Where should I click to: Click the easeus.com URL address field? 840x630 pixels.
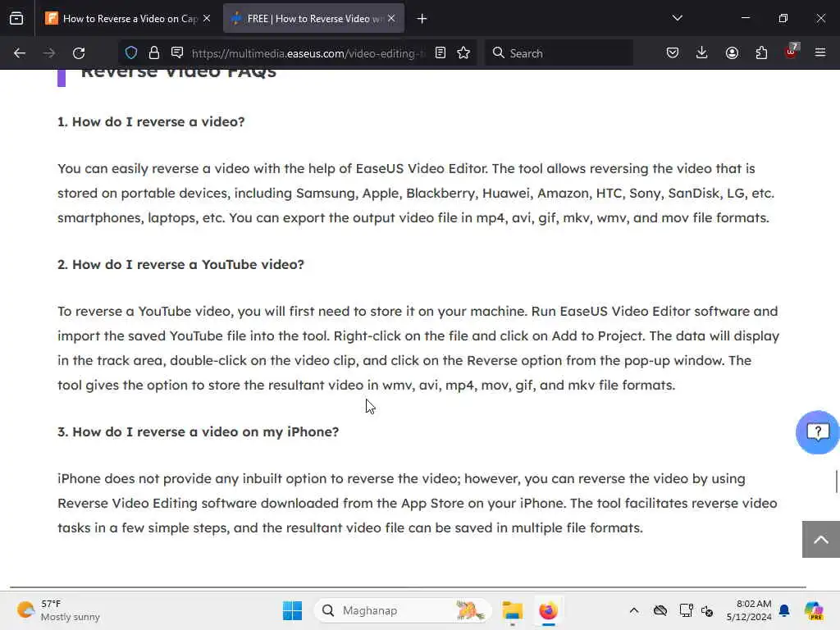308,53
